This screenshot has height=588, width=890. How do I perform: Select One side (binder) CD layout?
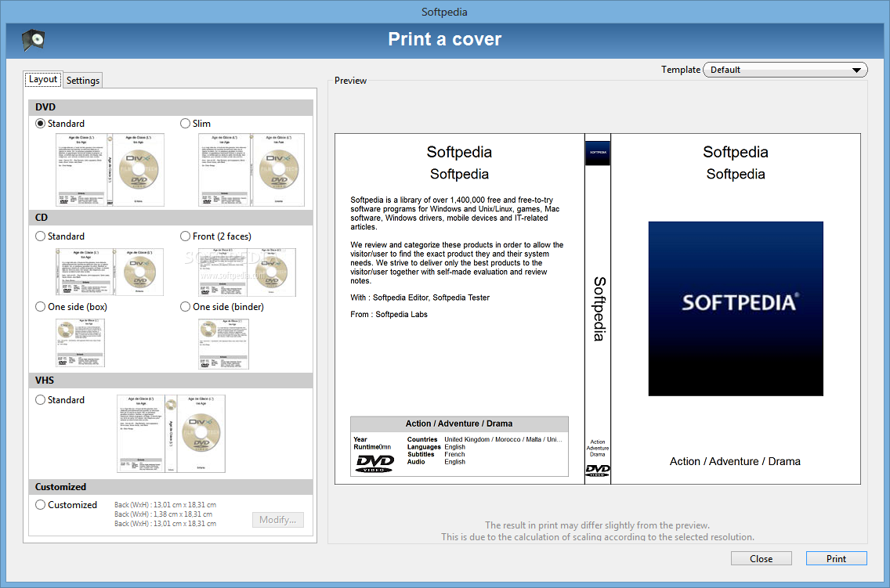tap(185, 307)
